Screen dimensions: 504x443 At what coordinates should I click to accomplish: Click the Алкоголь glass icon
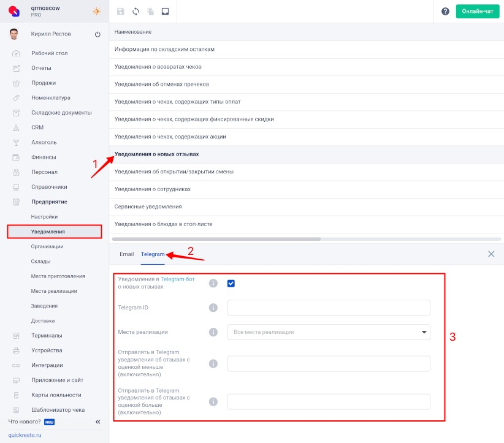[16, 143]
